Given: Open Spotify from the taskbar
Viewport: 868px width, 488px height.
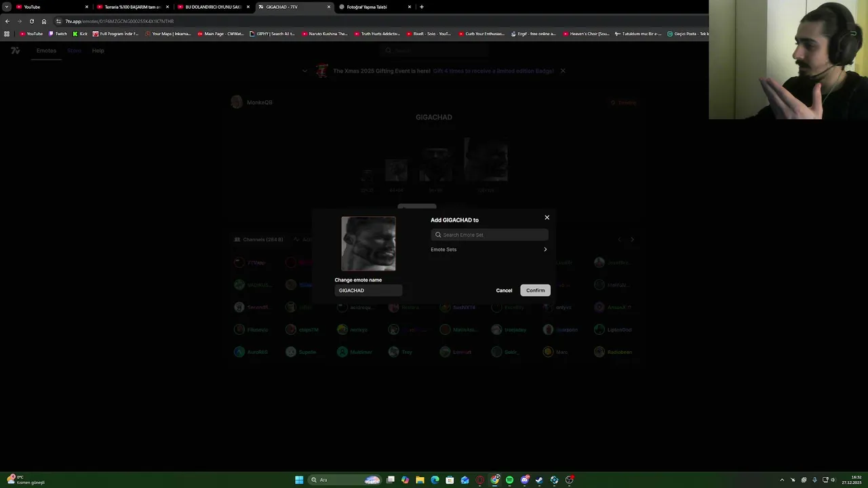Looking at the screenshot, I should click(510, 480).
